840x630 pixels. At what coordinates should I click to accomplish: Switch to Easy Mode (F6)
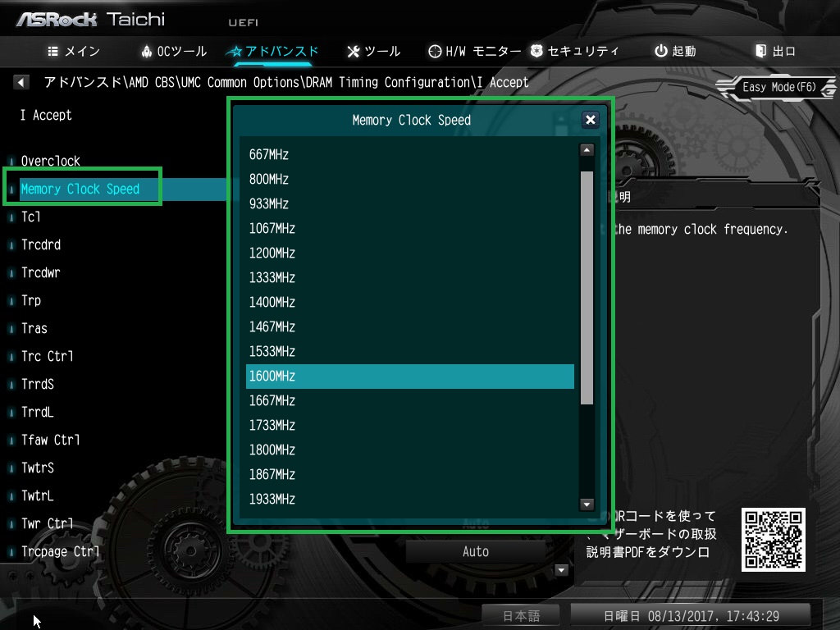click(778, 87)
